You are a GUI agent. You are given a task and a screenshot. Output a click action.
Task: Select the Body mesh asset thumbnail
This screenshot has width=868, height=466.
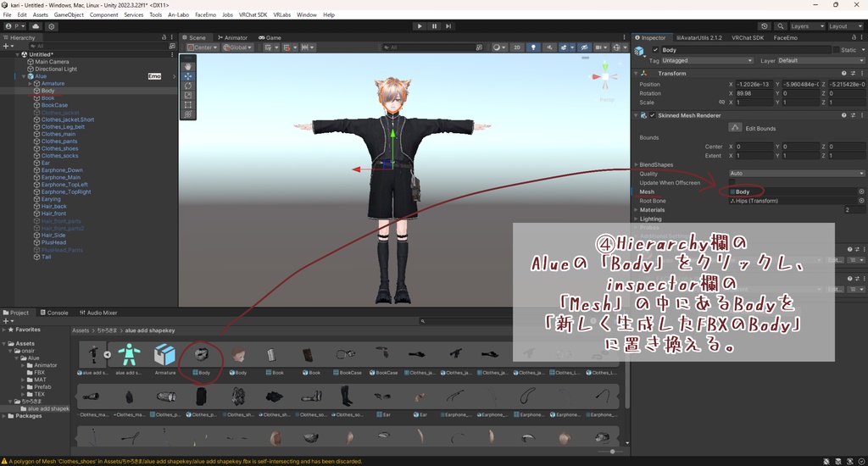(x=202, y=354)
